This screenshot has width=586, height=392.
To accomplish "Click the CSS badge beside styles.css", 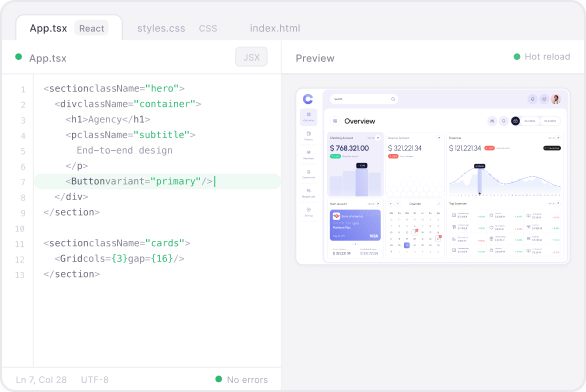I will tap(208, 28).
